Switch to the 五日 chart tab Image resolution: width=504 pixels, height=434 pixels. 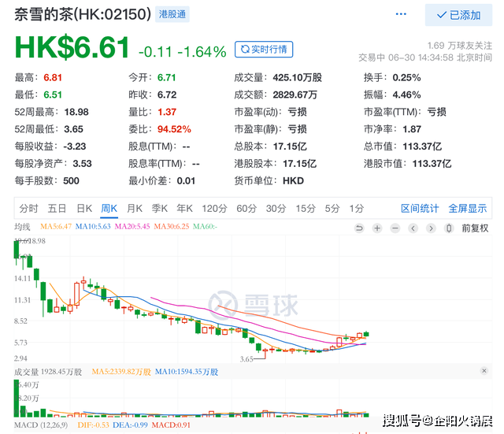(x=57, y=208)
